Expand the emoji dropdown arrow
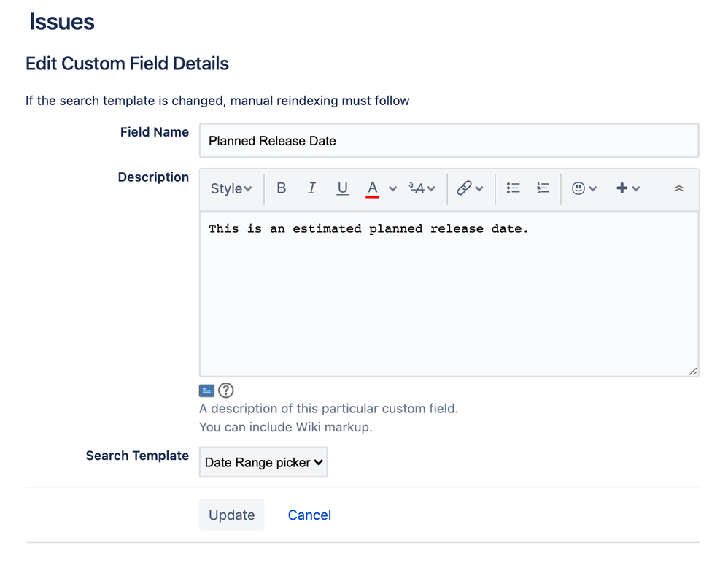 593,188
